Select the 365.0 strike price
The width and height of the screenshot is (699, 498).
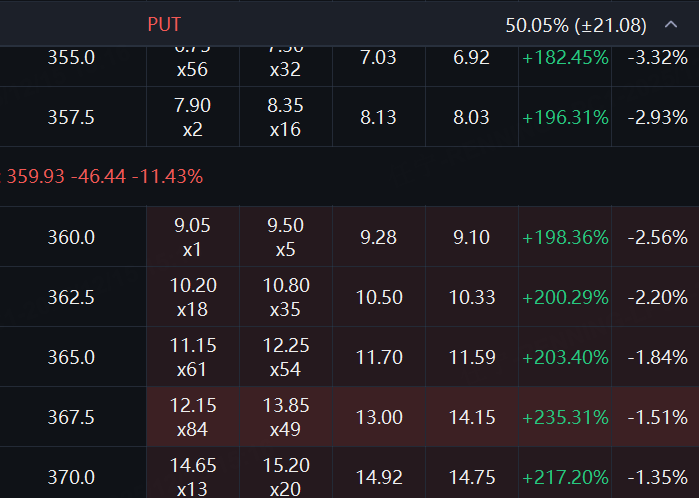[x=71, y=357]
